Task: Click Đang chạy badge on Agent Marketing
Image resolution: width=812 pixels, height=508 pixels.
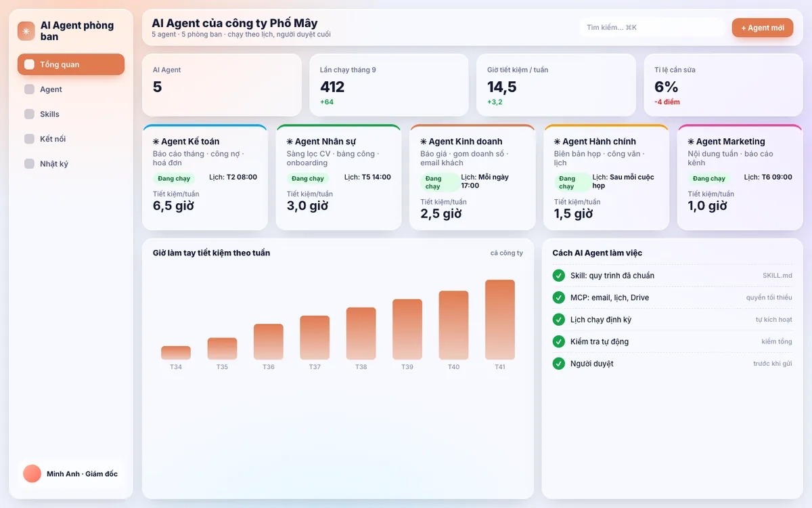Action: tap(709, 179)
